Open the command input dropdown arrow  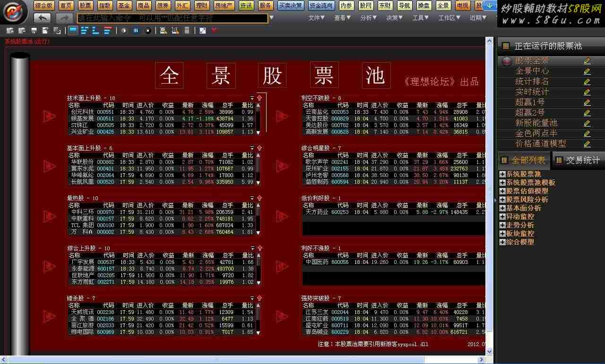coord(271,18)
